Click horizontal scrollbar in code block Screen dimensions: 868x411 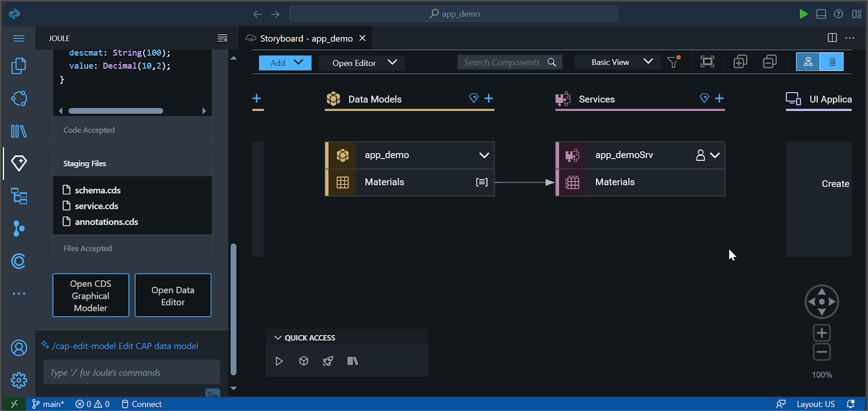116,111
